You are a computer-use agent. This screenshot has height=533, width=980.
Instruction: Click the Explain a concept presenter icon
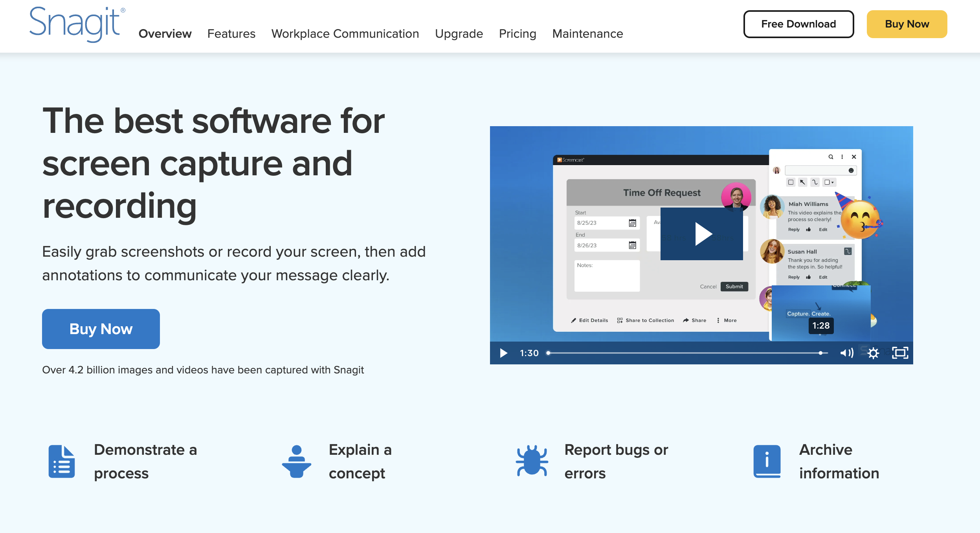pyautogui.click(x=297, y=461)
